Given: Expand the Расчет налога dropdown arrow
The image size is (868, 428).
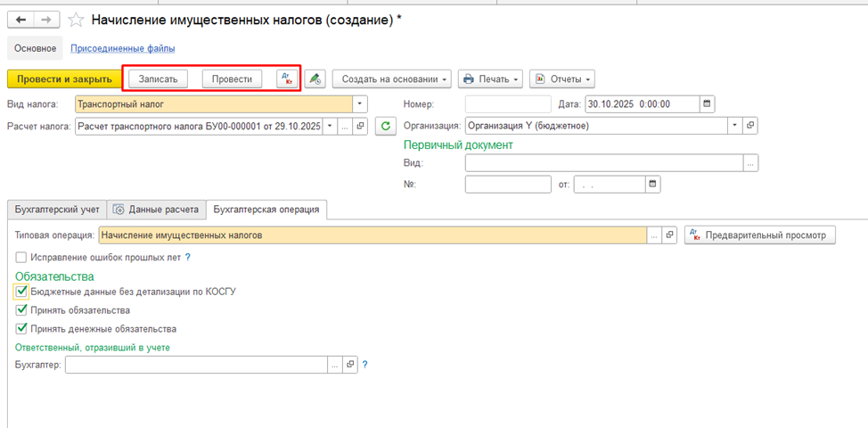Looking at the screenshot, I should click(330, 127).
